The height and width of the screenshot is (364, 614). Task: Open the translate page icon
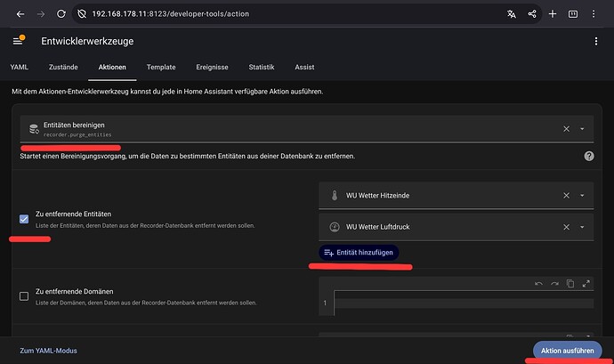512,14
